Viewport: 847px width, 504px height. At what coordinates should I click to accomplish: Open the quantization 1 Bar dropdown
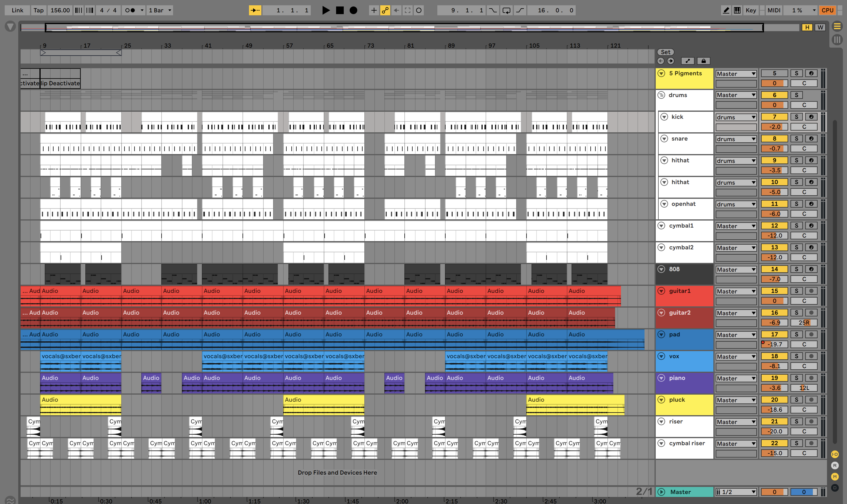pos(160,10)
